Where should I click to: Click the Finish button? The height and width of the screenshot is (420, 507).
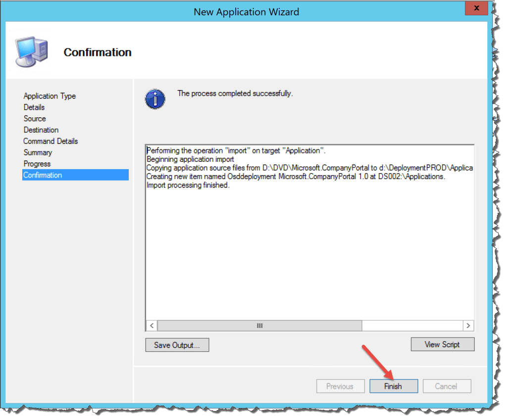coord(394,386)
